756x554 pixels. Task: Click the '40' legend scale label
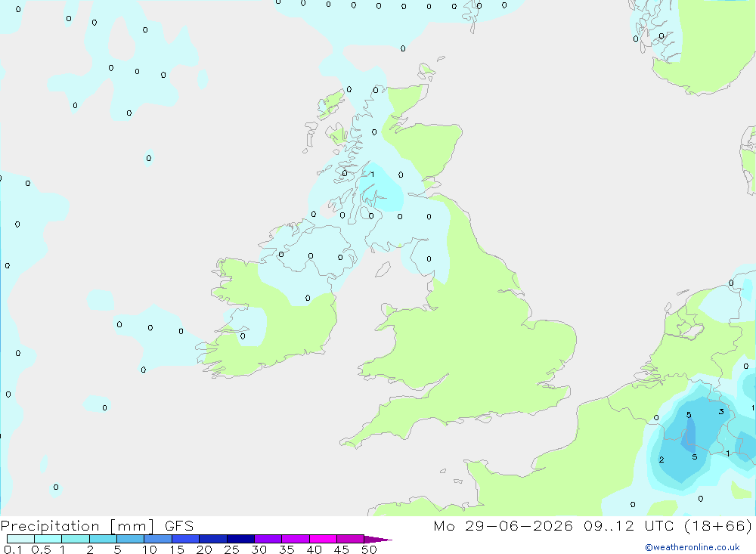pos(314,549)
